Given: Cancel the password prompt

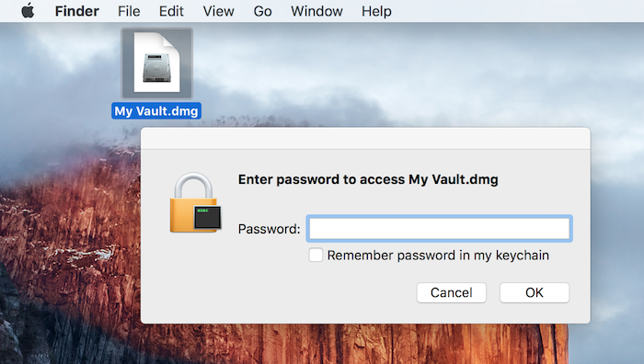Looking at the screenshot, I should point(452,292).
